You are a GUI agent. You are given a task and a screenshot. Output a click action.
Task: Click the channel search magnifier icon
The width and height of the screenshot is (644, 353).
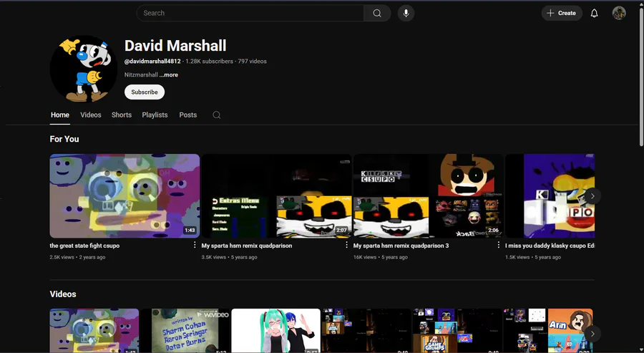coord(216,115)
